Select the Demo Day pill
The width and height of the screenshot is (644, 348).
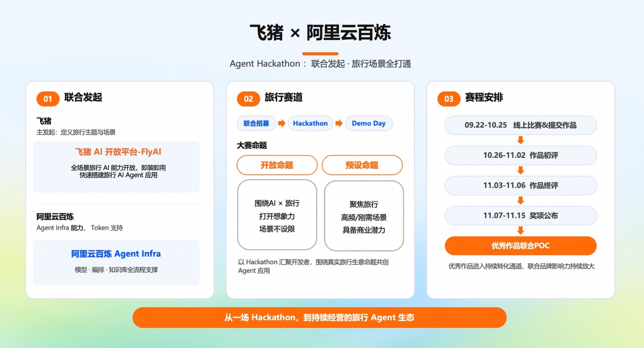(x=368, y=123)
